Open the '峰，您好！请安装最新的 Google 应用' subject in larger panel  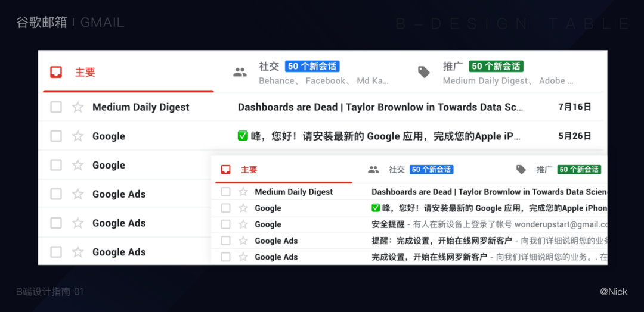coord(379,136)
